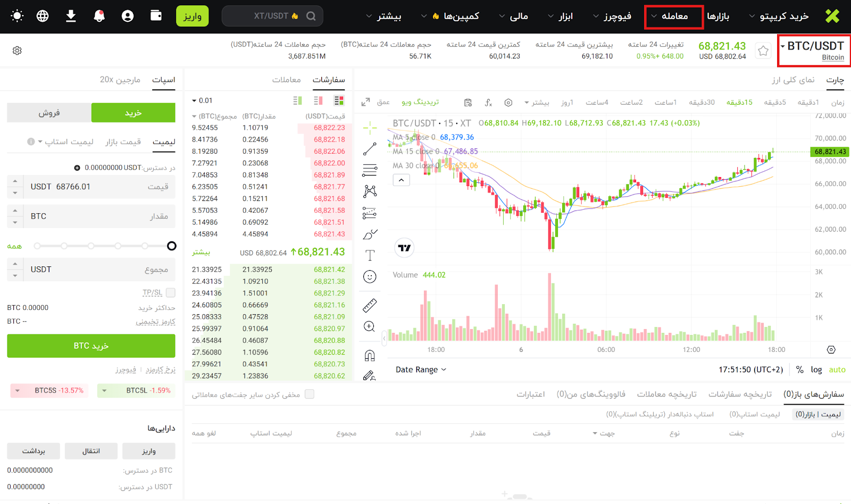This screenshot has width=851, height=504.
Task: Toggle the light/dark theme sun icon
Action: coord(17,16)
